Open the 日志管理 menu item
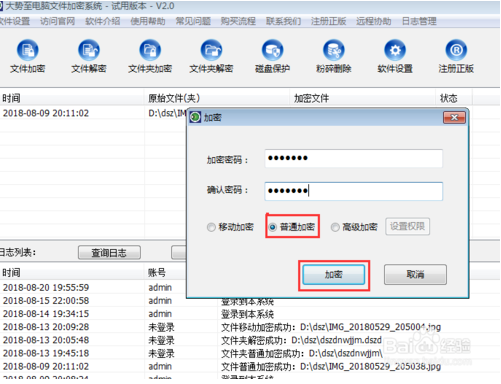Screen dimensions: 501x384 coord(419,21)
